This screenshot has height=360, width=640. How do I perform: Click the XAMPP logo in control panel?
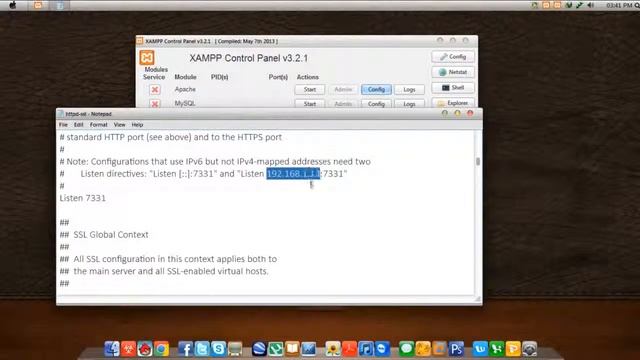point(147,58)
